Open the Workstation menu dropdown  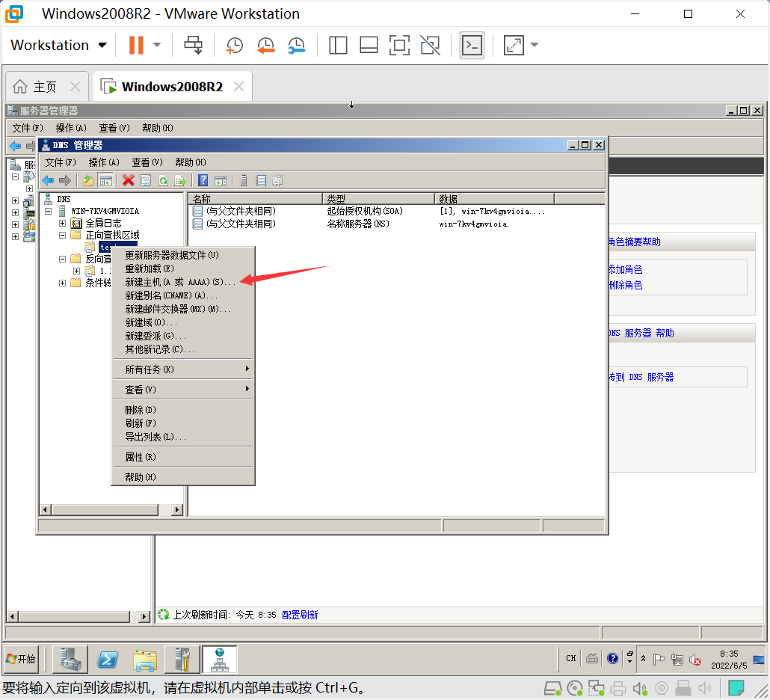(x=58, y=45)
